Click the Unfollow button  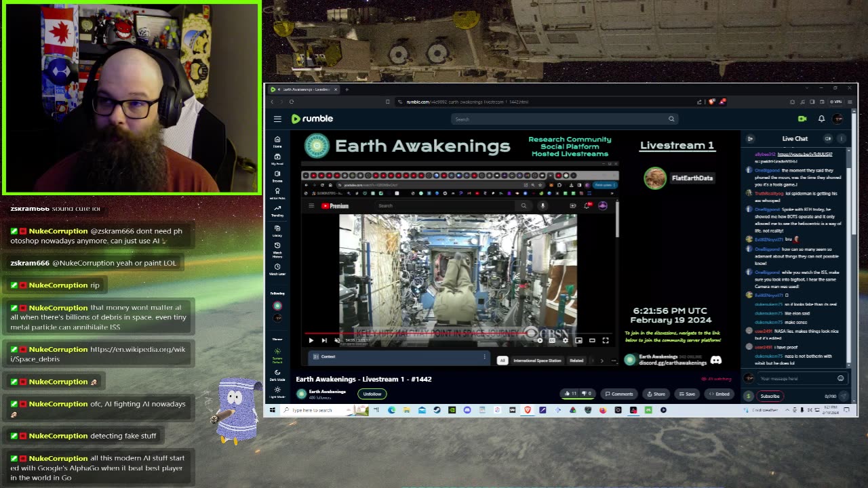pos(372,394)
